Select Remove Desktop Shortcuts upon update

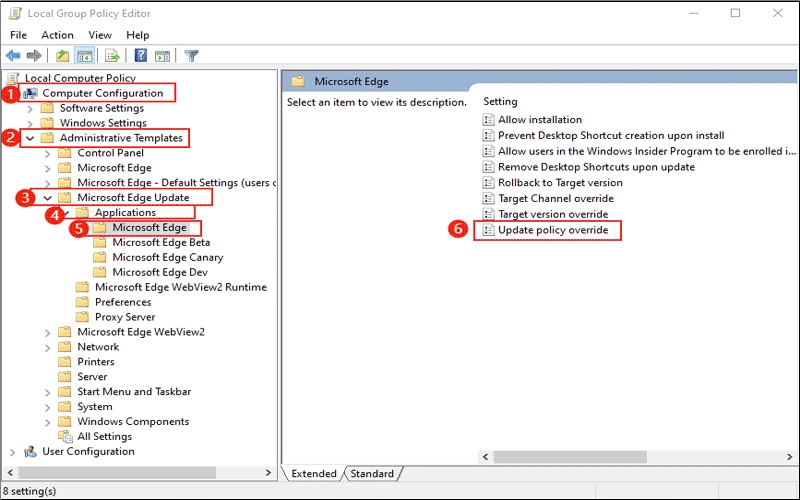coord(596,167)
